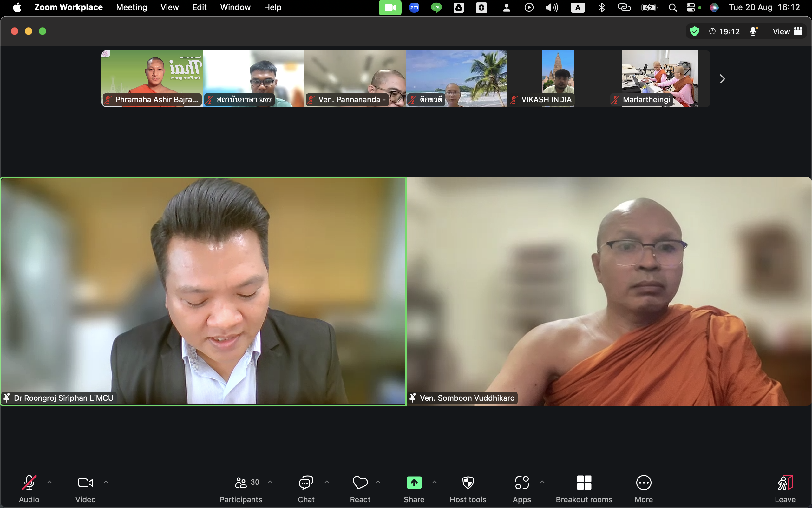Expand participants options arrow
This screenshot has width=812, height=508.
point(270,482)
